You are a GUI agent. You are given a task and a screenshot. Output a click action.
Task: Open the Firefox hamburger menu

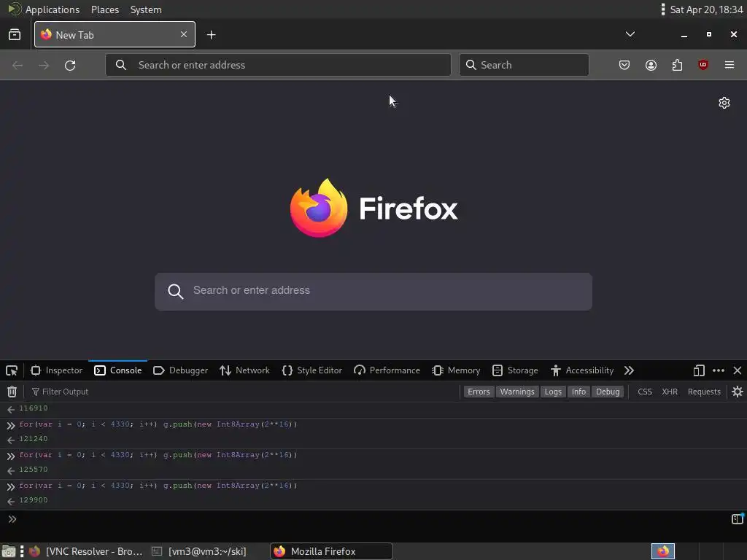(729, 65)
